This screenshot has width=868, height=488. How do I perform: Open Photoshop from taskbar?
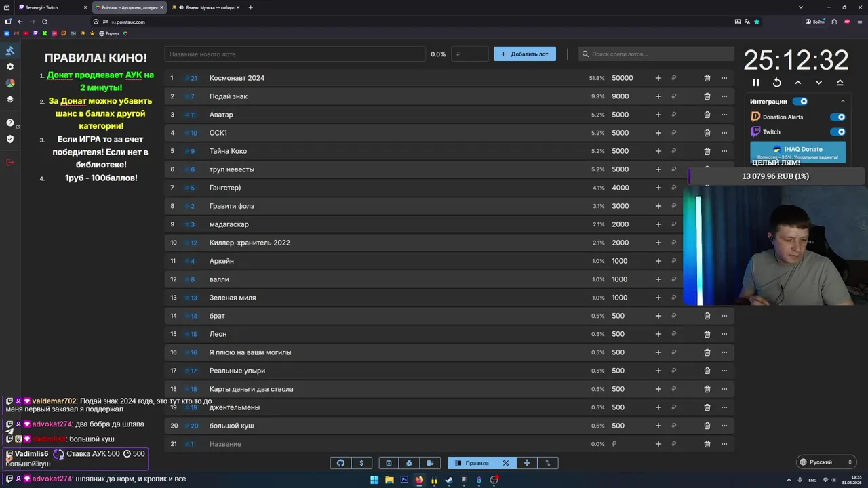tap(404, 480)
